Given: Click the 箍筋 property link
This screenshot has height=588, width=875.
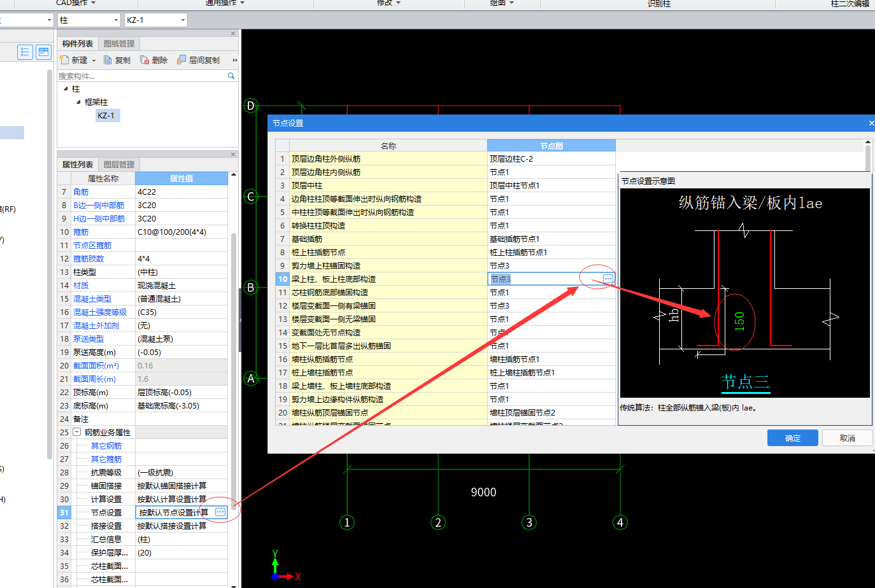Looking at the screenshot, I should (81, 232).
